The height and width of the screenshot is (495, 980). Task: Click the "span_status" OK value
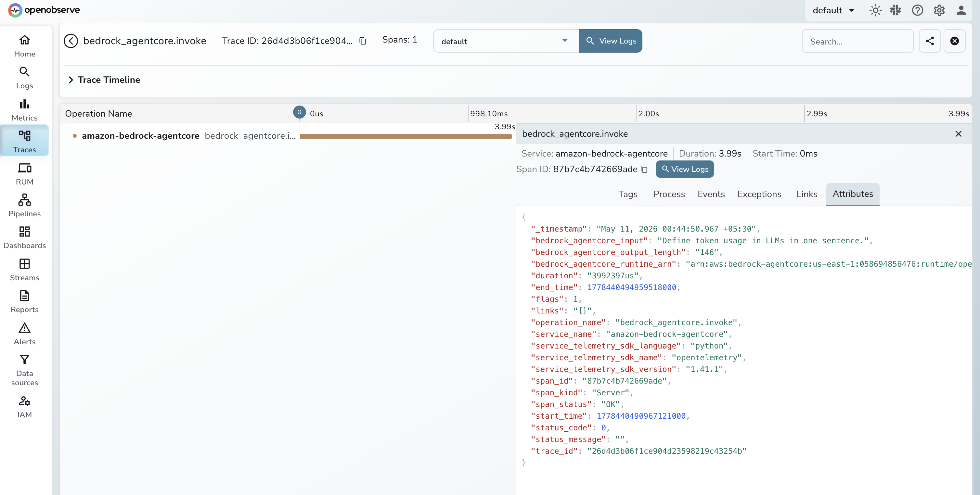[x=610, y=404]
